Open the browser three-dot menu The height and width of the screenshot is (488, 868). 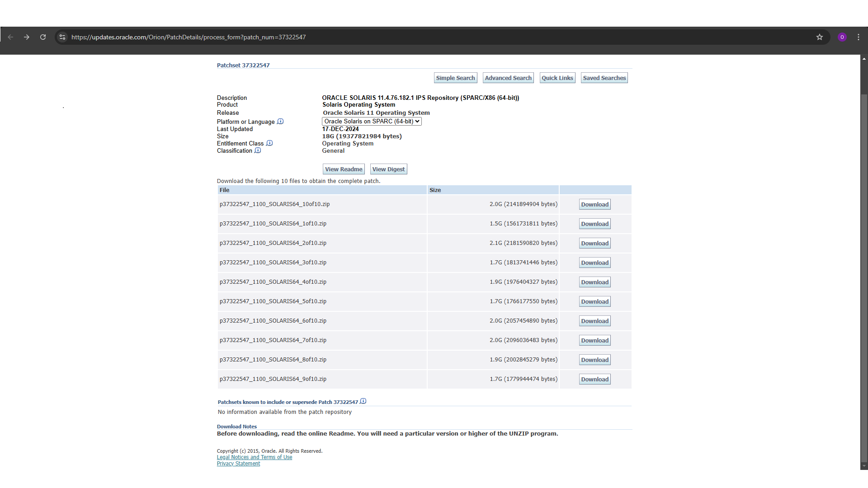click(859, 37)
